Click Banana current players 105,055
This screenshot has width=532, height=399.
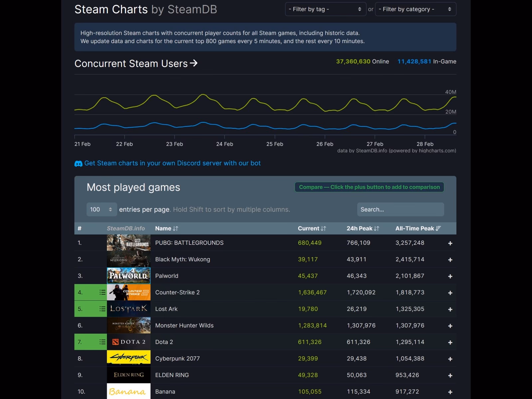[x=310, y=392]
